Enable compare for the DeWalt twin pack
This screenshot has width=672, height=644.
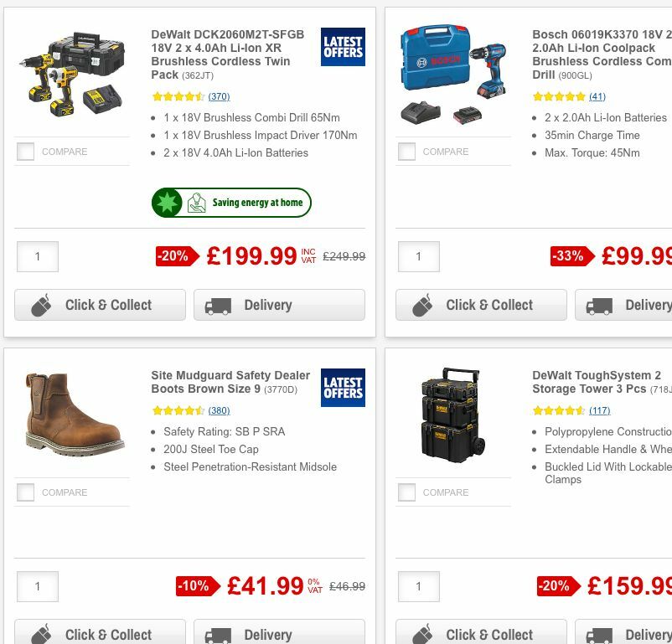coord(26,152)
